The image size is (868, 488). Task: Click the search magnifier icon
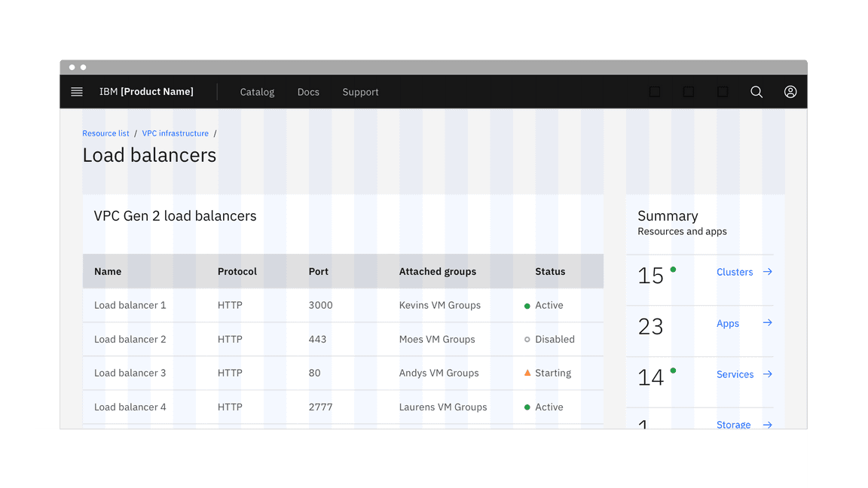coord(756,92)
